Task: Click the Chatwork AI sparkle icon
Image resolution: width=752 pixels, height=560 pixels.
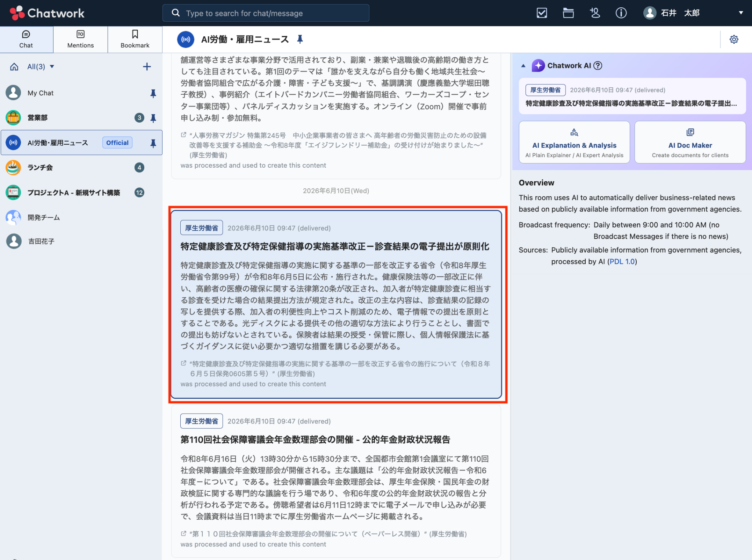Action: [x=538, y=66]
